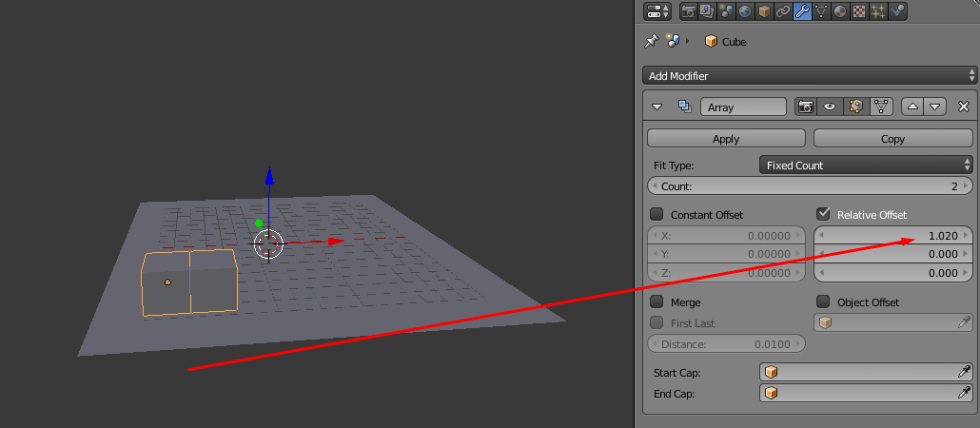This screenshot has height=428, width=980.
Task: Open the Particles sparkle tab
Action: click(878, 10)
